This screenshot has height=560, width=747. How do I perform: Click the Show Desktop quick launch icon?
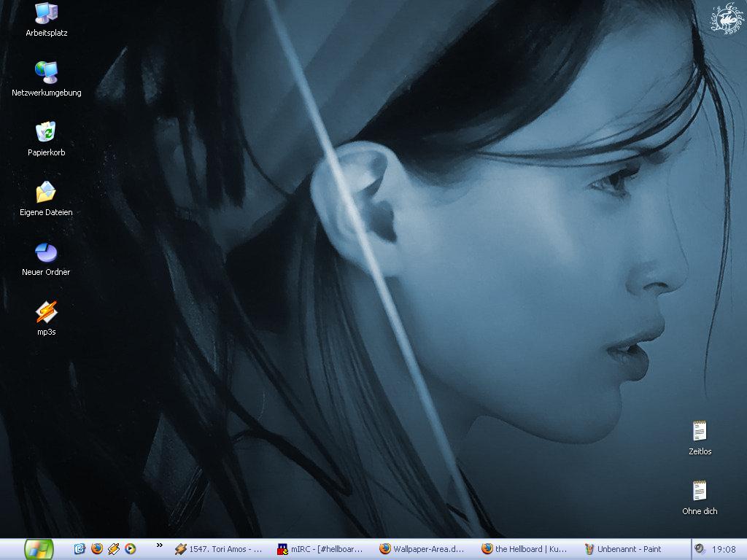coord(79,549)
